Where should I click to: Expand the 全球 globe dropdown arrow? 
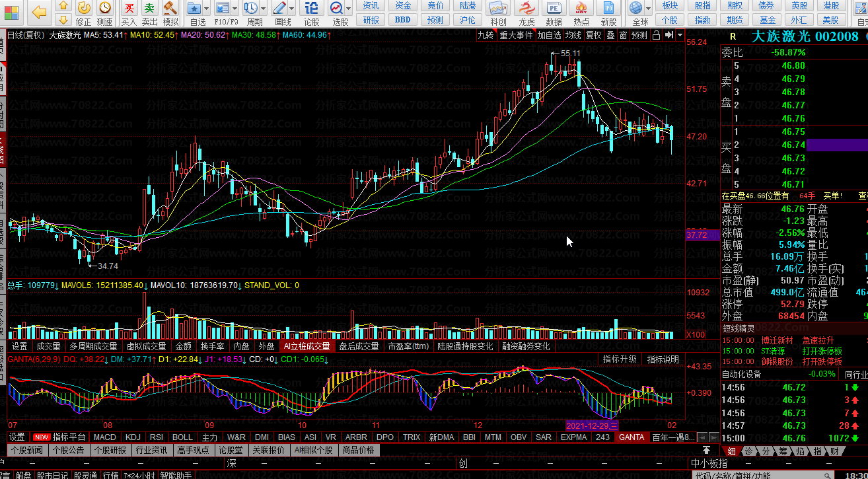[647, 9]
